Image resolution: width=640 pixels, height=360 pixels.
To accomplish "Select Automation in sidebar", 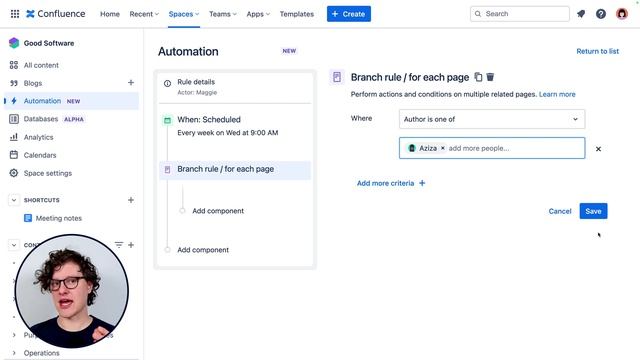I will coord(71,101).
